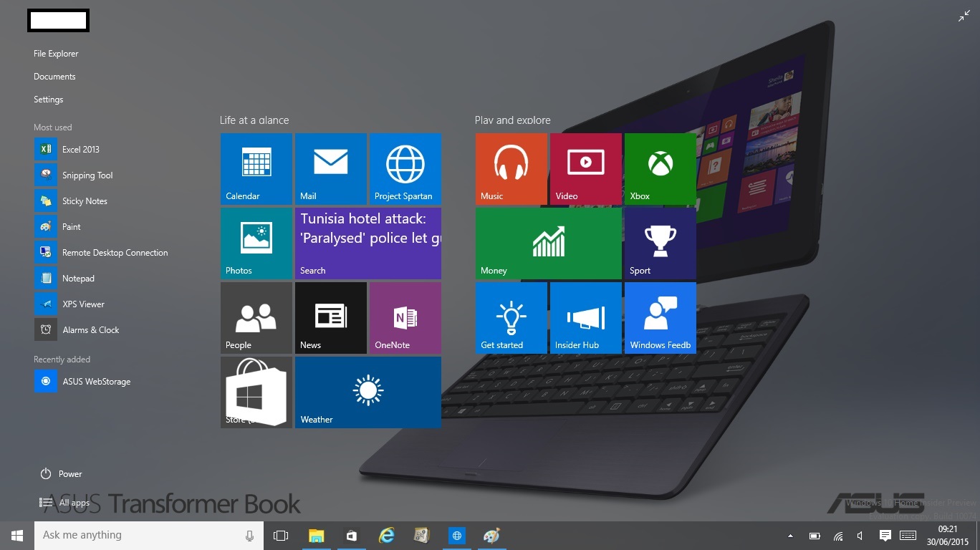Open the Video tile
Image resolution: width=980 pixels, height=550 pixels.
point(586,169)
